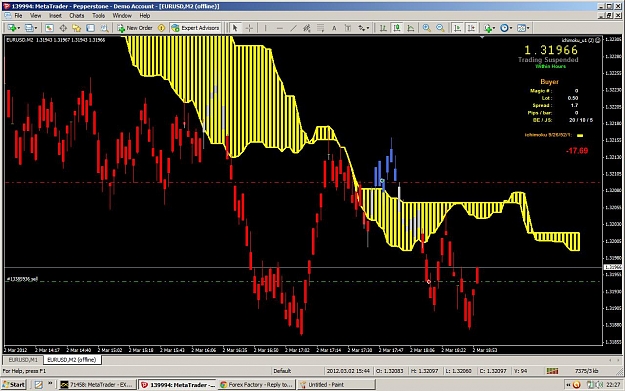Select the Crosshair tool
625x391 pixels.
(x=249, y=28)
